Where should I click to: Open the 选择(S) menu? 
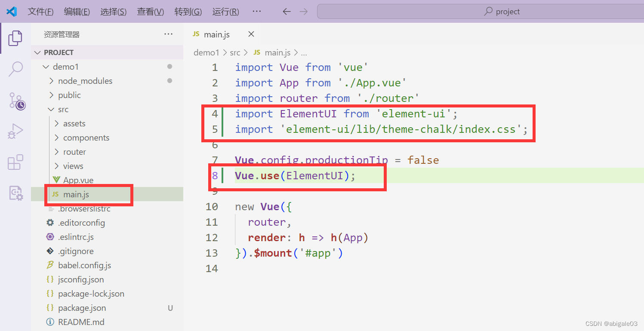pyautogui.click(x=114, y=12)
